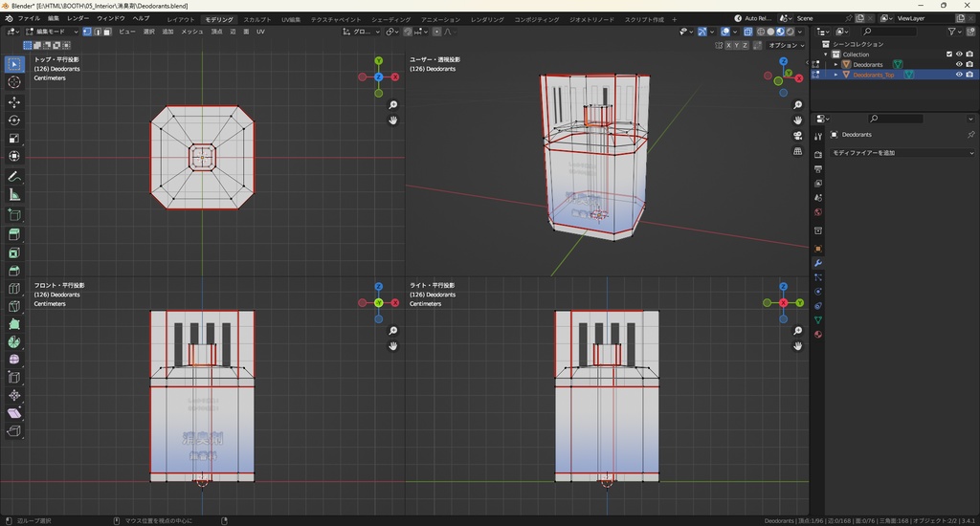Open the Material properties tab
This screenshot has height=526, width=980.
818,334
